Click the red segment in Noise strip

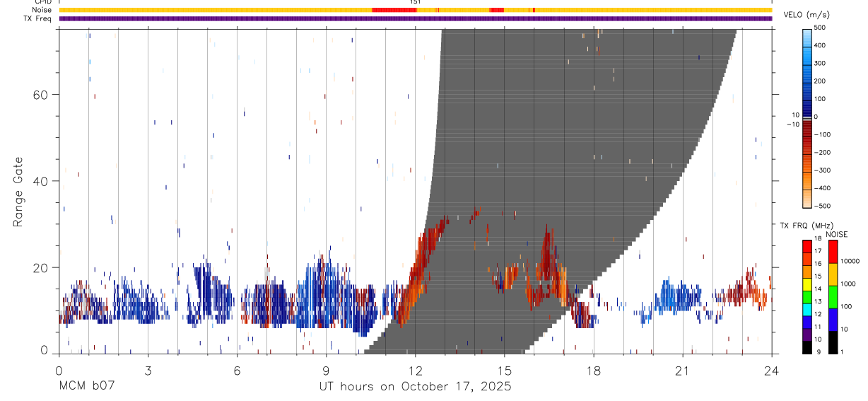(394, 10)
